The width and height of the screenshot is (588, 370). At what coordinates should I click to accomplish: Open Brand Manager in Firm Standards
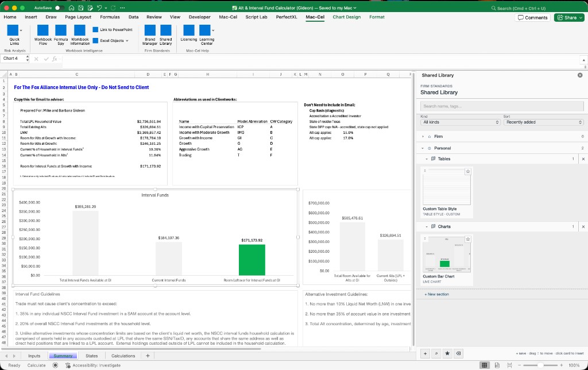coord(150,35)
